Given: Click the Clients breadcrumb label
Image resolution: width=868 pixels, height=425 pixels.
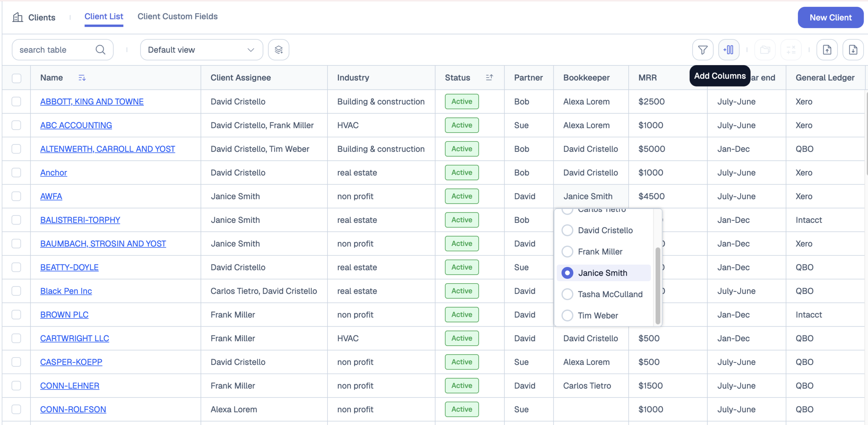Looking at the screenshot, I should tap(42, 17).
